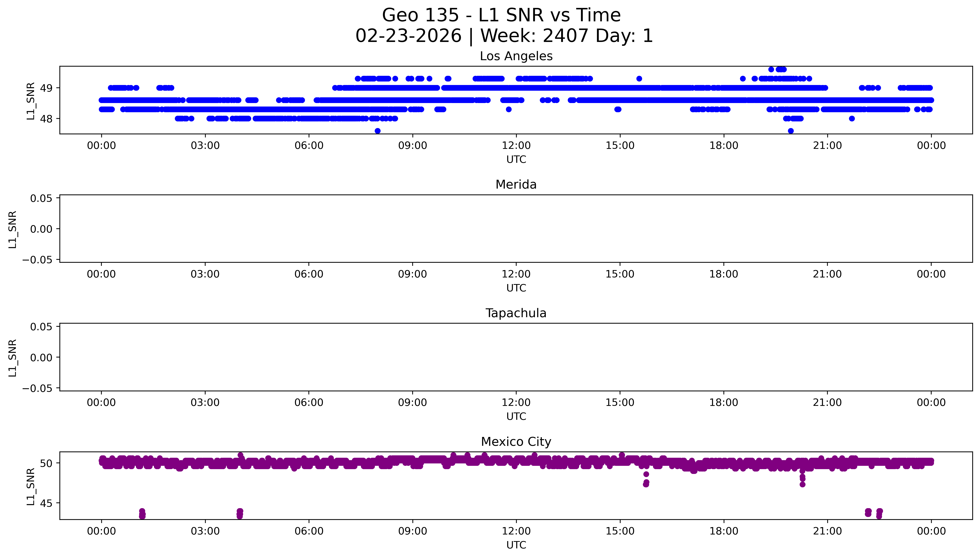The width and height of the screenshot is (980, 558).
Task: Click the lowest blue outlier point near 08:00
Action: tap(377, 131)
